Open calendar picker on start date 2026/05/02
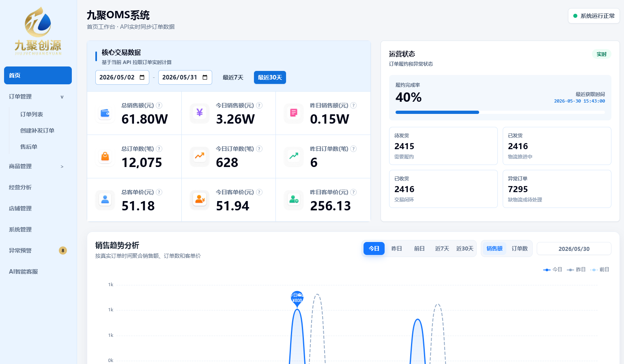 pos(142,77)
